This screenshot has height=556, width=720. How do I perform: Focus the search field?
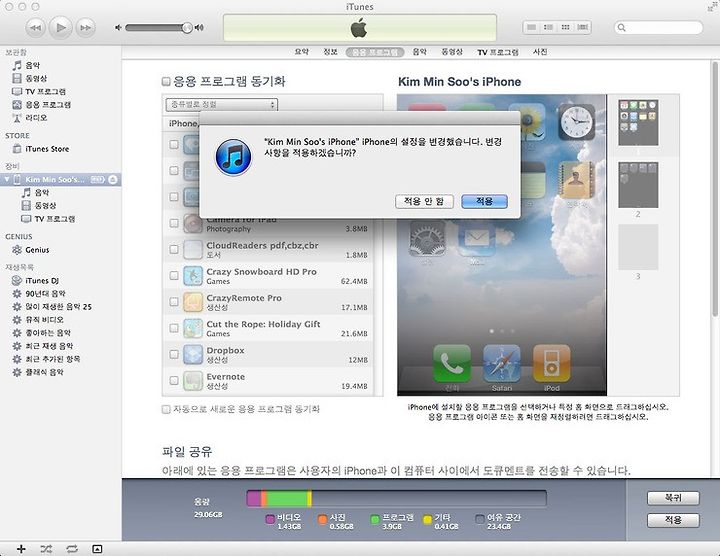click(x=658, y=28)
